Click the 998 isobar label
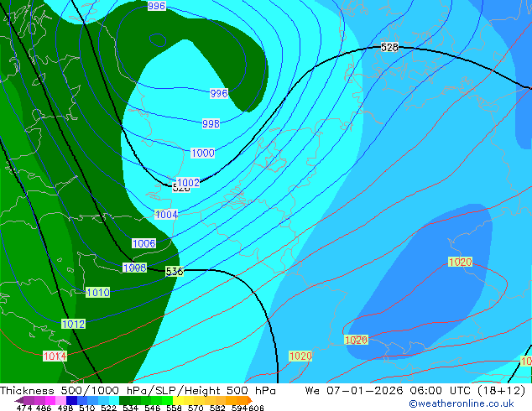Viewport: 532px width, 411px height. coord(211,123)
